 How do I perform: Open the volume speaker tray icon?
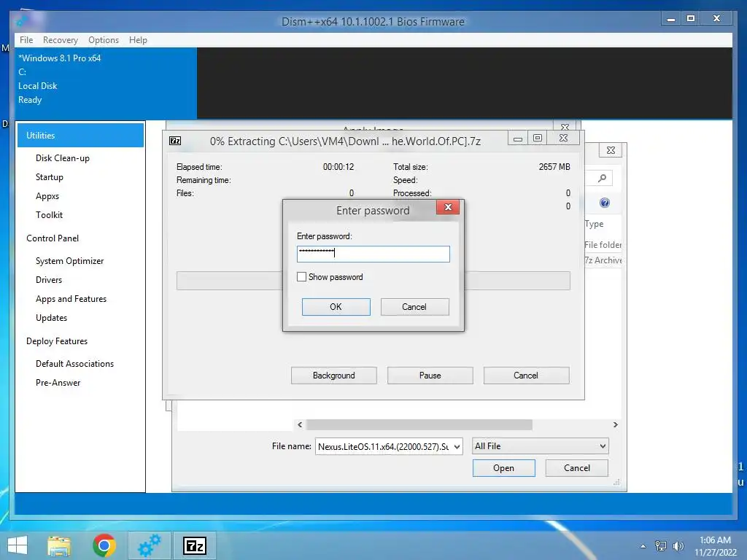pyautogui.click(x=678, y=546)
